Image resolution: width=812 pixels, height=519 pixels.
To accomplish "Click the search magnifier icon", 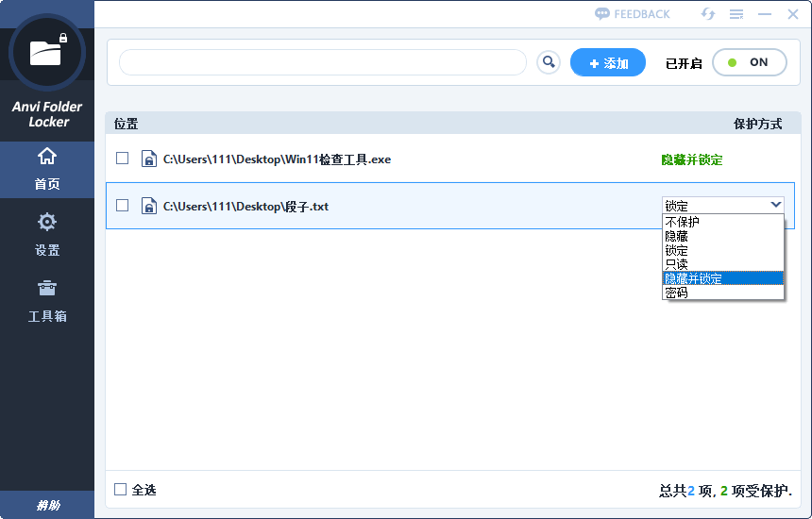I will [549, 62].
